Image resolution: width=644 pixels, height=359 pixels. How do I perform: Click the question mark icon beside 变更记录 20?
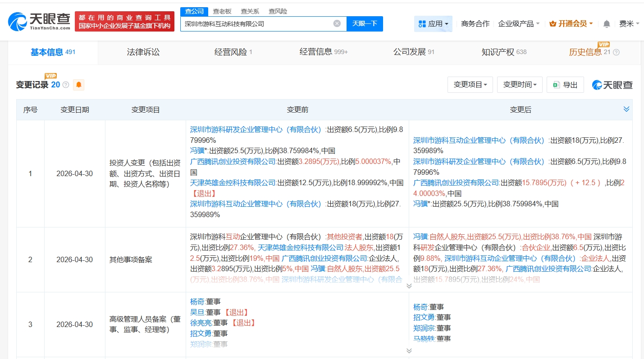[66, 85]
